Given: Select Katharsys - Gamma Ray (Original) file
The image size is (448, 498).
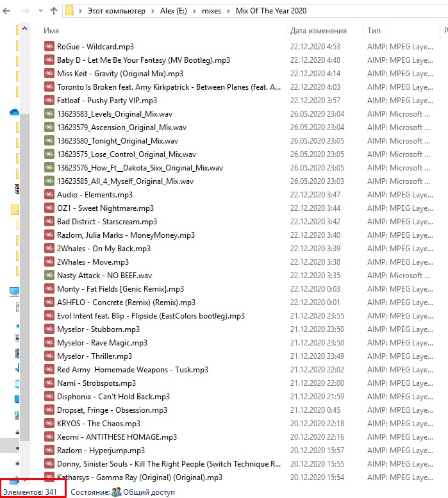Looking at the screenshot, I should coord(139,477).
